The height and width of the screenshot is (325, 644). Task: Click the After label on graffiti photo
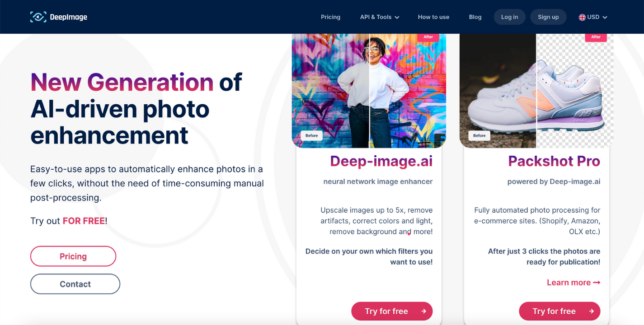coord(428,37)
